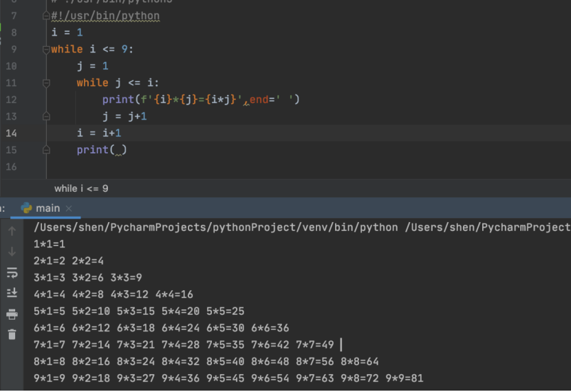Viewport: 571px width, 392px height.
Task: Toggle the Soft-Wrap icon in run panel
Action: pos(12,272)
